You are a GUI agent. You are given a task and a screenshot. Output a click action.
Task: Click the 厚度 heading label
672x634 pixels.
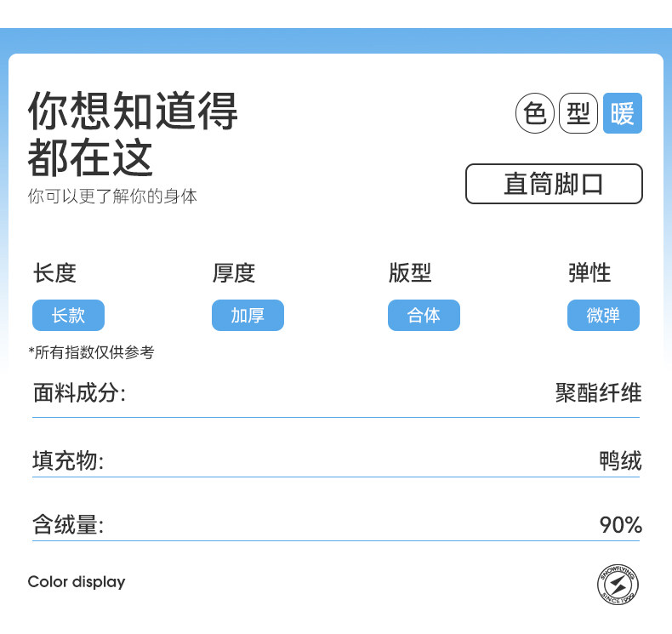coord(234,273)
